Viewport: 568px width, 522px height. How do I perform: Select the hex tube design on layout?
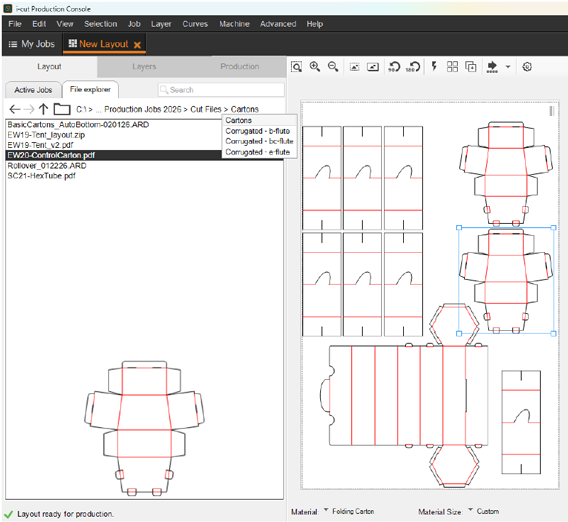point(405,396)
